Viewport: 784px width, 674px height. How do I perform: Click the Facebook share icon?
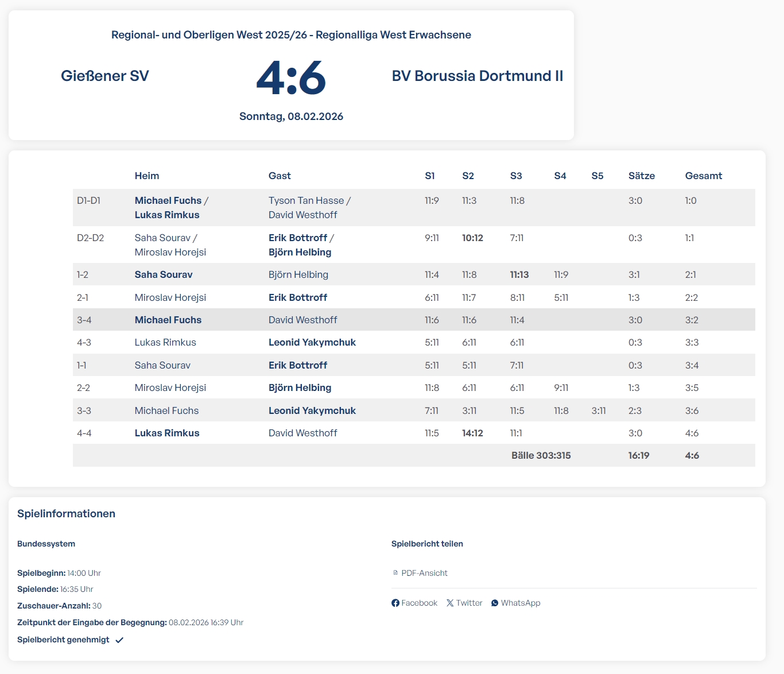[395, 603]
